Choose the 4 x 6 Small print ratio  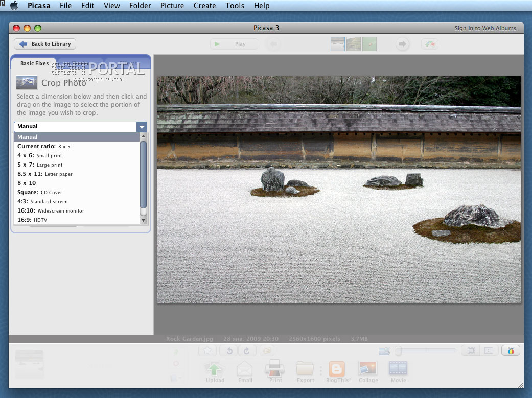coord(40,155)
